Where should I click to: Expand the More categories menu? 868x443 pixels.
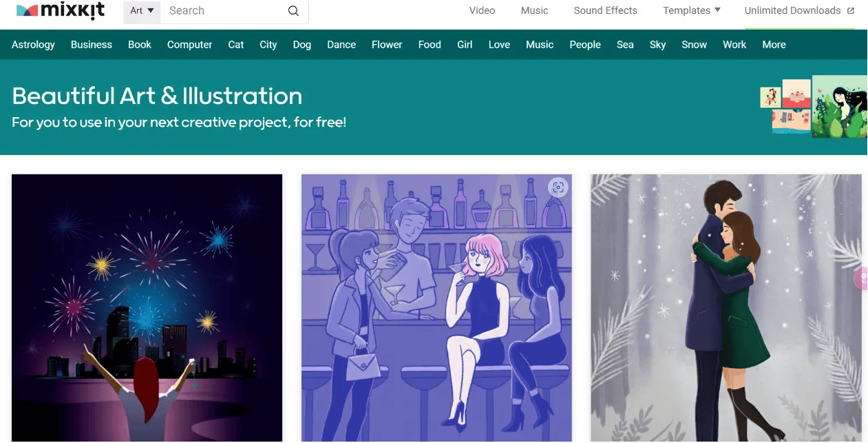774,45
